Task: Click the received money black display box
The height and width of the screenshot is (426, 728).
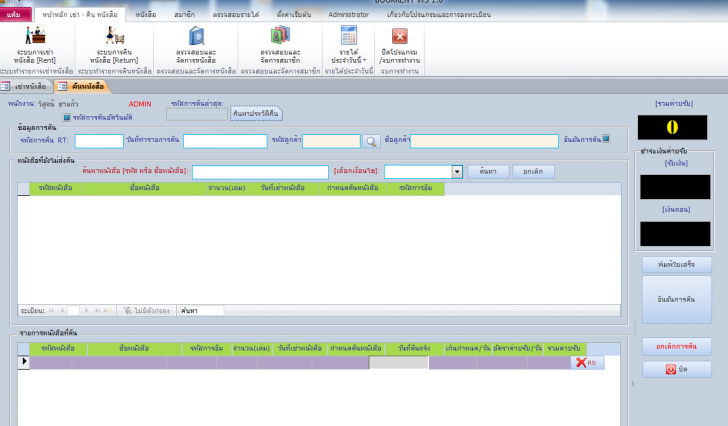Action: point(675,187)
